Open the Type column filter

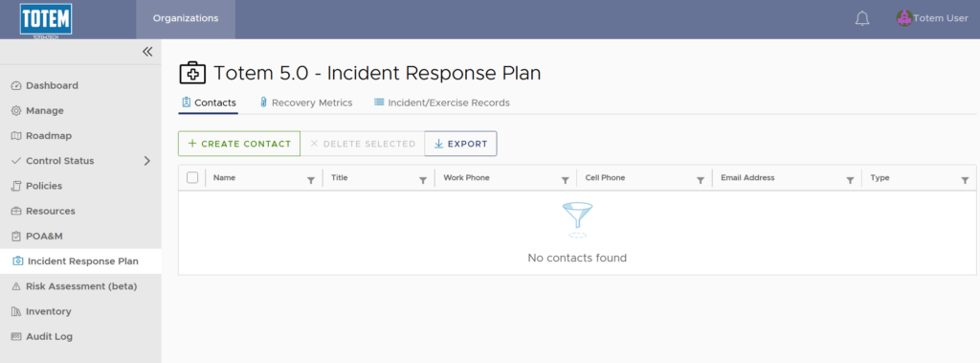coord(965,180)
